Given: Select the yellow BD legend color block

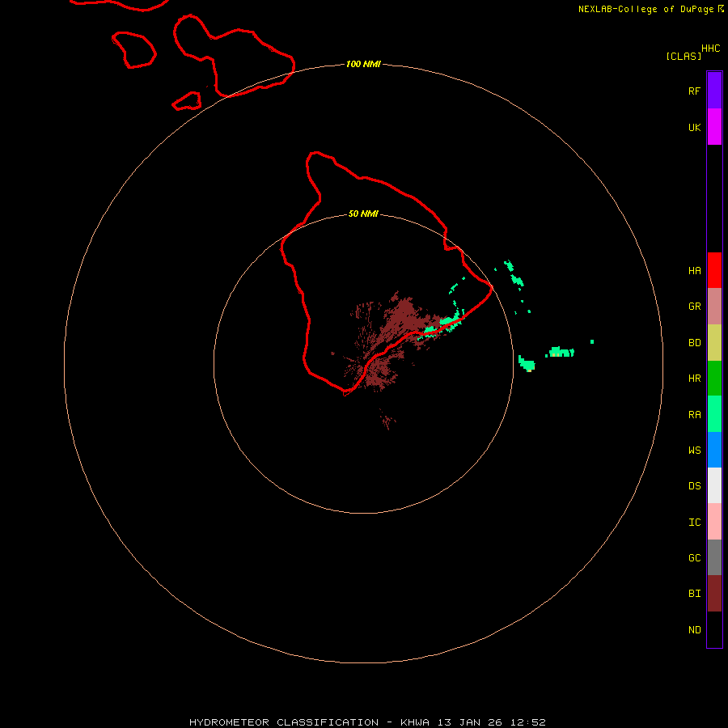Looking at the screenshot, I should pyautogui.click(x=714, y=343).
